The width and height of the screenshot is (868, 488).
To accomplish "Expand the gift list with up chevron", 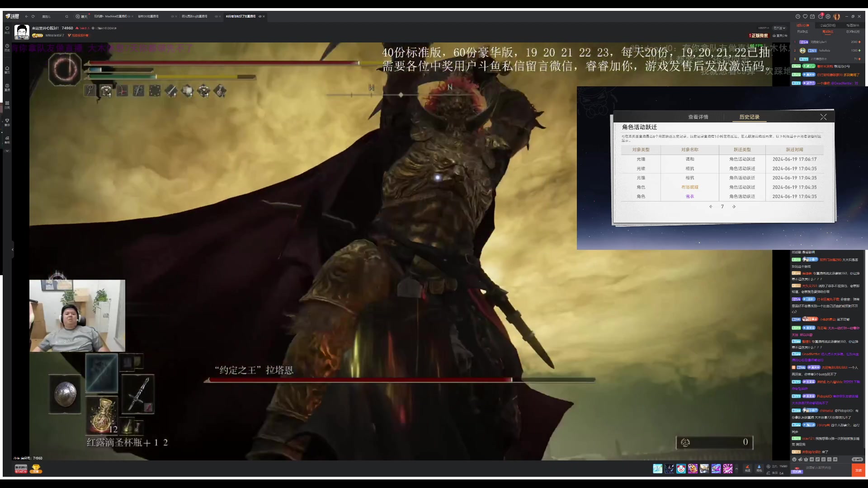I will [736, 469].
